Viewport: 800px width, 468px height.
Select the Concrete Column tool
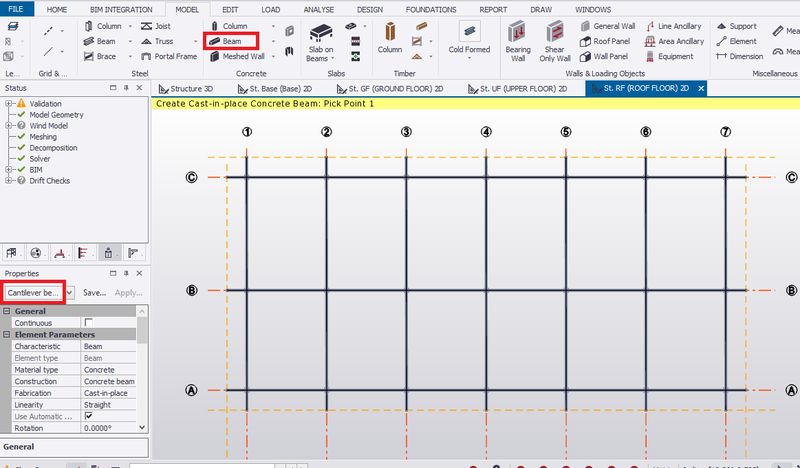click(x=229, y=26)
